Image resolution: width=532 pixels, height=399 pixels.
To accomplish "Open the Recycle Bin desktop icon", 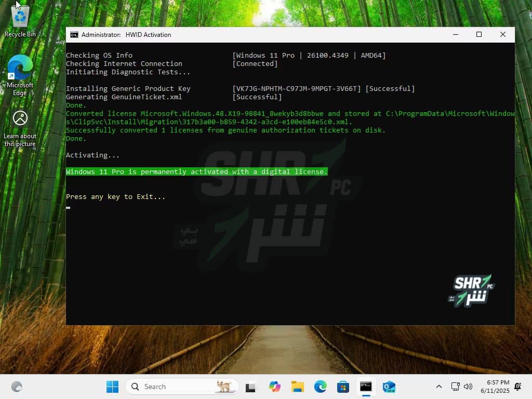I will pyautogui.click(x=20, y=21).
